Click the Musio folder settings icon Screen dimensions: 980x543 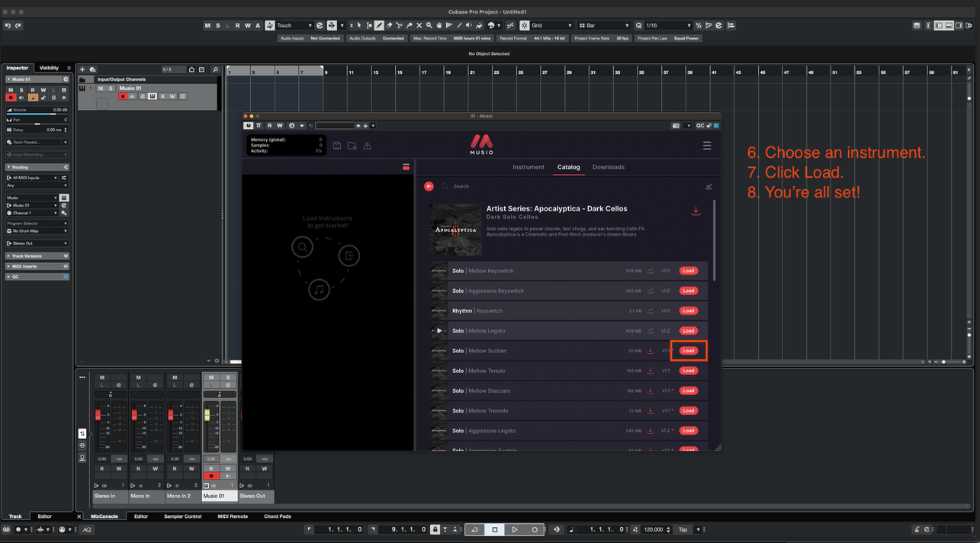coord(352,146)
